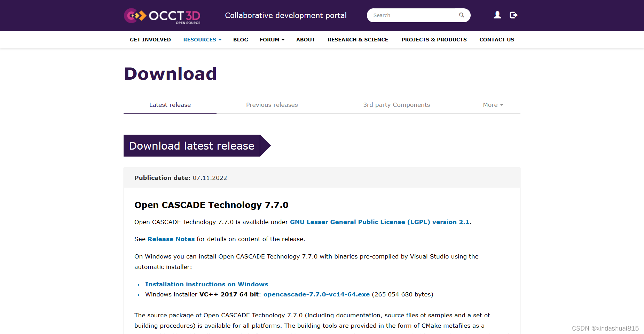644x334 pixels.
Task: Open the GNU LGPL version 2.1 link
Action: 379,222
